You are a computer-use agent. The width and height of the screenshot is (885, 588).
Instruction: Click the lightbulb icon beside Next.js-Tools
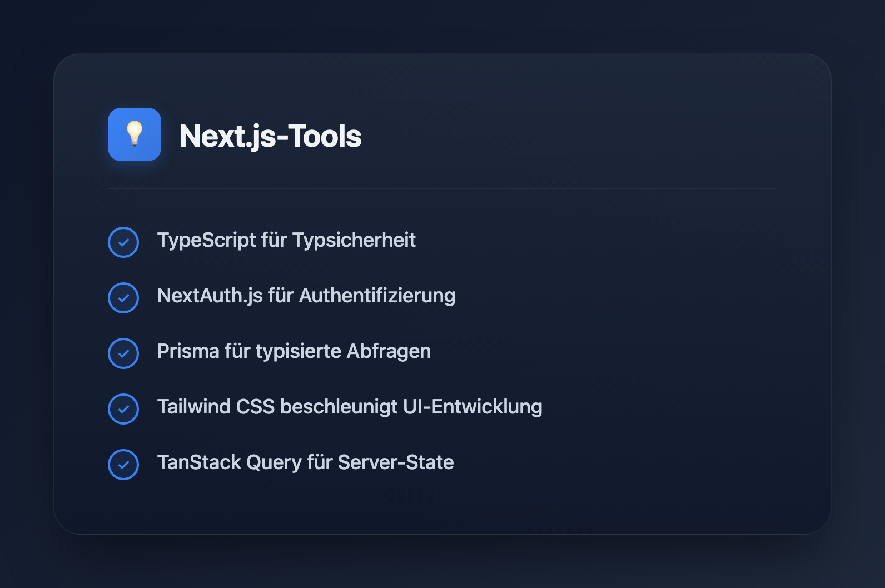135,134
